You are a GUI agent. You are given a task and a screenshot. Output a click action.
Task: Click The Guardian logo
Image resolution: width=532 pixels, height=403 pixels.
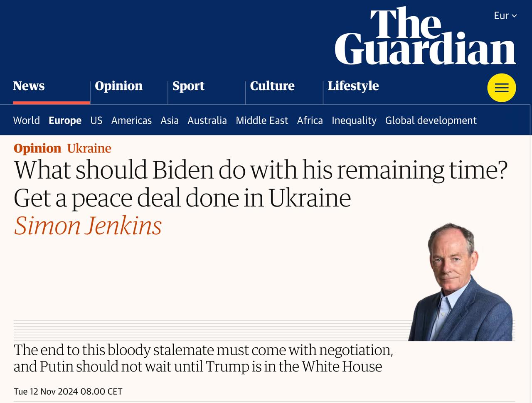(425, 37)
